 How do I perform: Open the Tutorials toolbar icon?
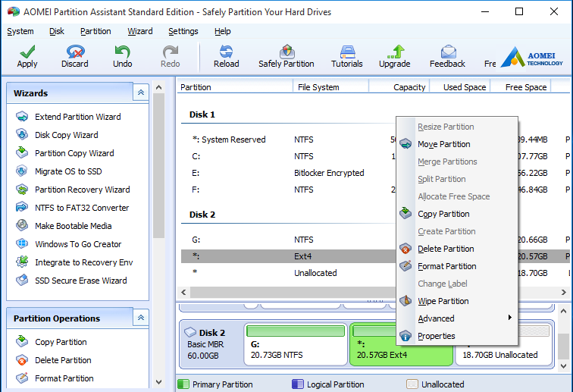point(347,52)
